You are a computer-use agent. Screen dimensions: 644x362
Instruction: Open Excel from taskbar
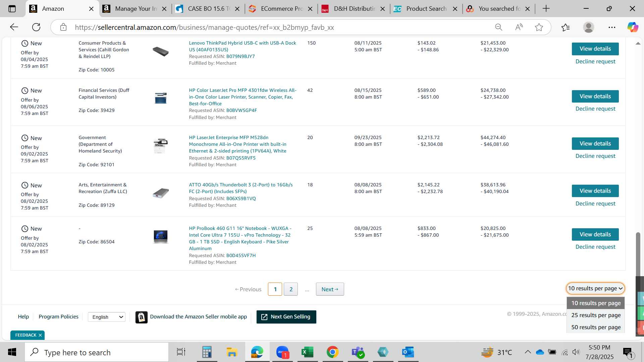click(307, 352)
